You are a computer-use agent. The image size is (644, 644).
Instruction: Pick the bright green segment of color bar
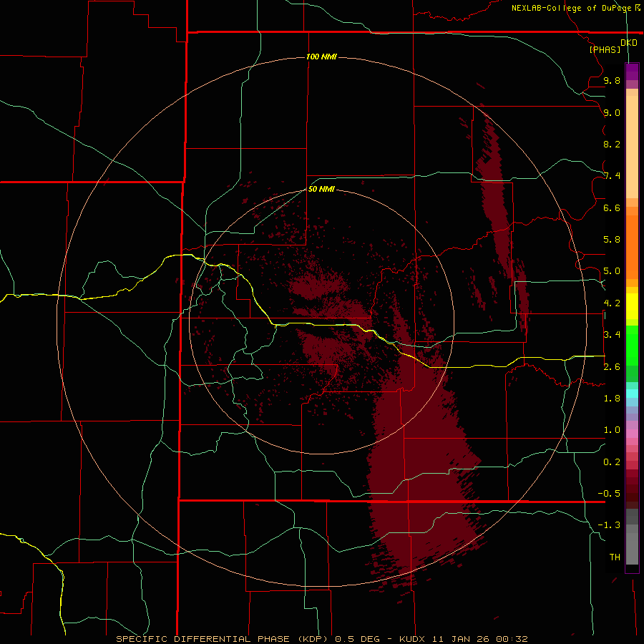(x=632, y=345)
